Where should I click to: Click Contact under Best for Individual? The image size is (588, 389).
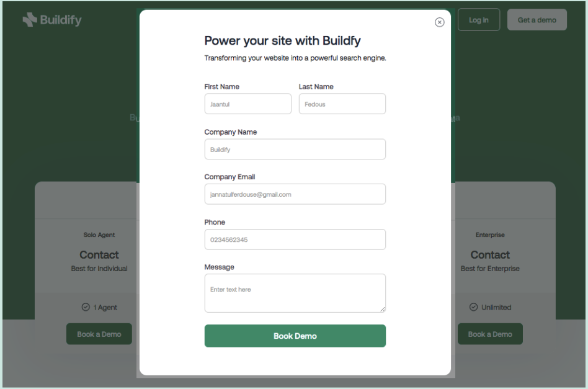click(x=99, y=255)
